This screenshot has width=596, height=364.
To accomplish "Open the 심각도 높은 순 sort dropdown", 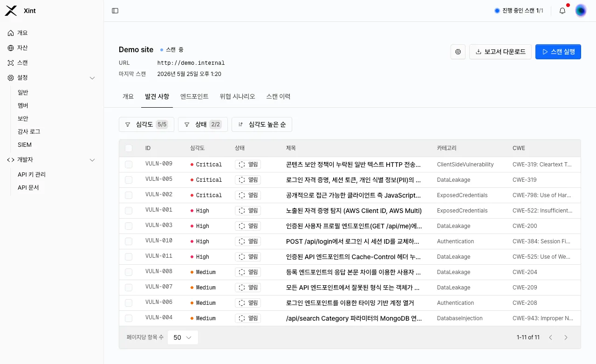I will pos(262,124).
